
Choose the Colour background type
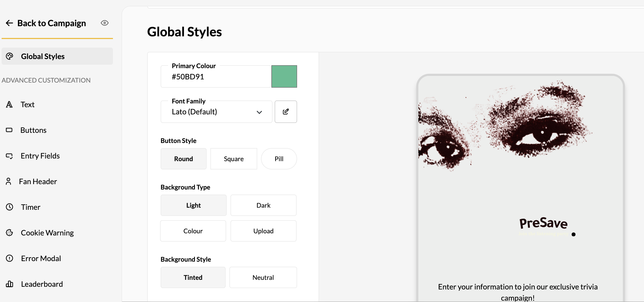click(193, 231)
